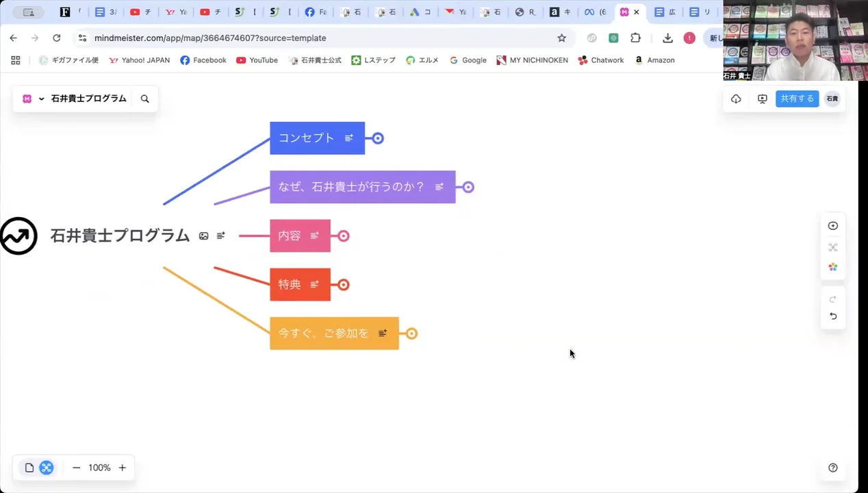Open the YouTube bookmark

(257, 60)
